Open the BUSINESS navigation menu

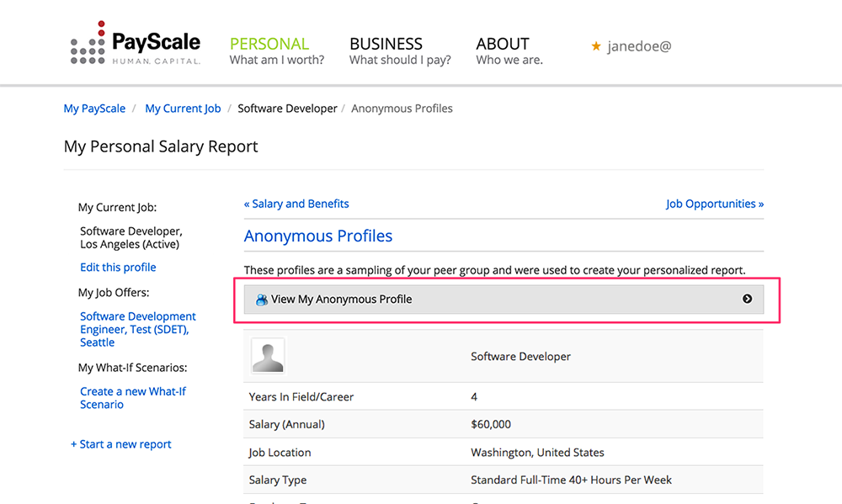(x=400, y=51)
